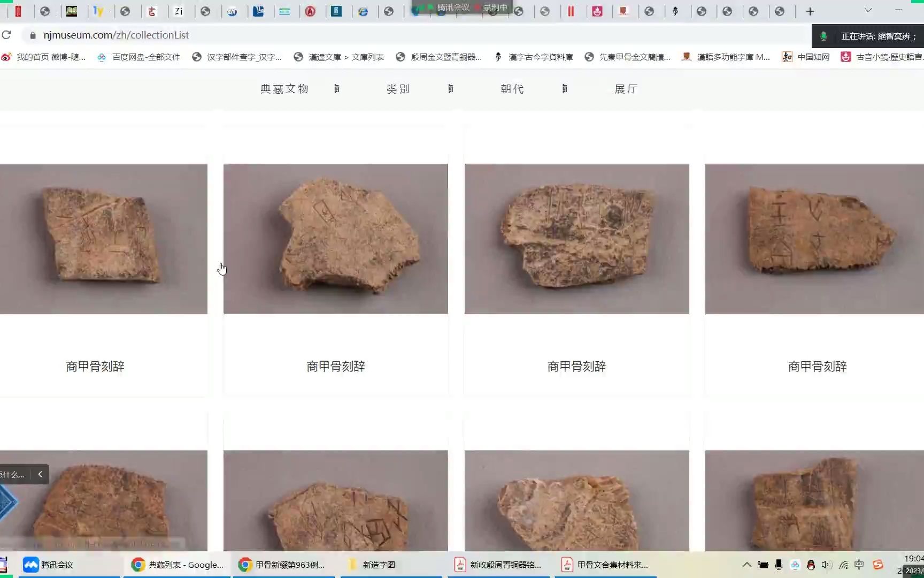Screen dimensions: 924x578
Task: Click the Baidu Netdisk tray icon
Action: (x=795, y=565)
